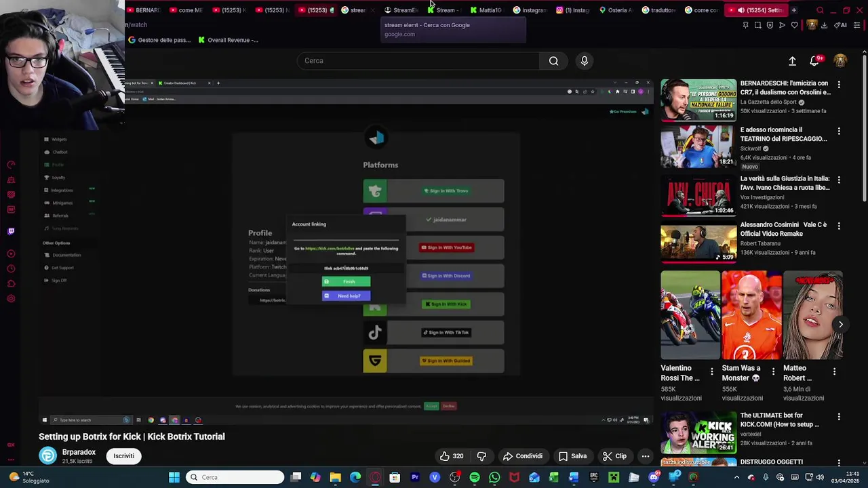Open File Explorer from the taskbar
The height and width of the screenshot is (488, 868).
point(335,477)
